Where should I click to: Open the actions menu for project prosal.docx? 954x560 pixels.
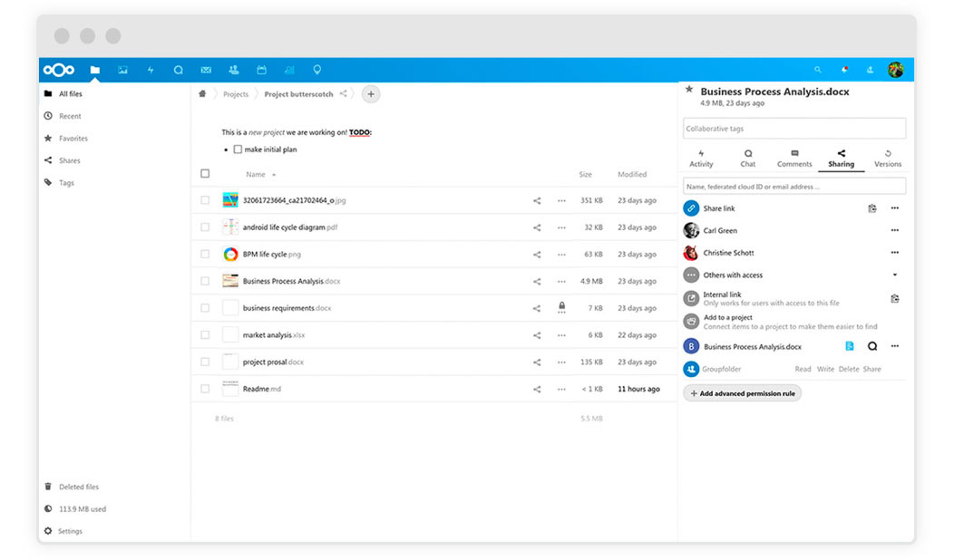click(x=561, y=362)
